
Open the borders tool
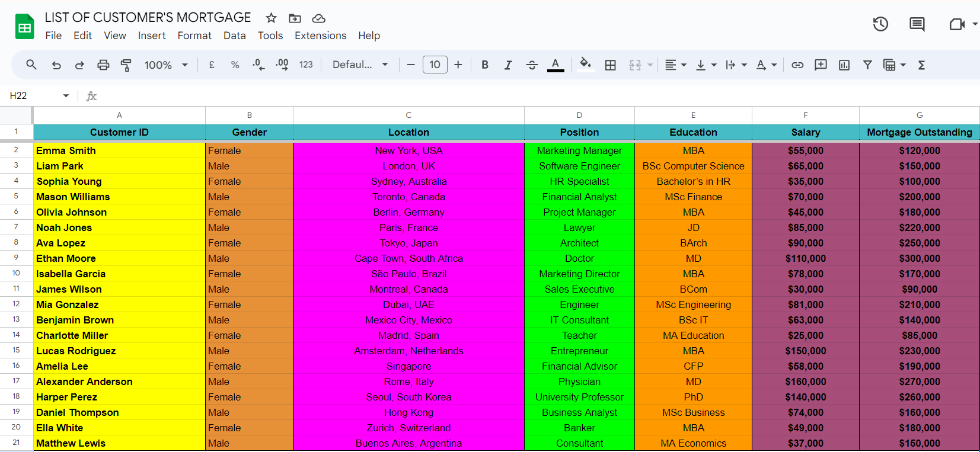tap(611, 65)
